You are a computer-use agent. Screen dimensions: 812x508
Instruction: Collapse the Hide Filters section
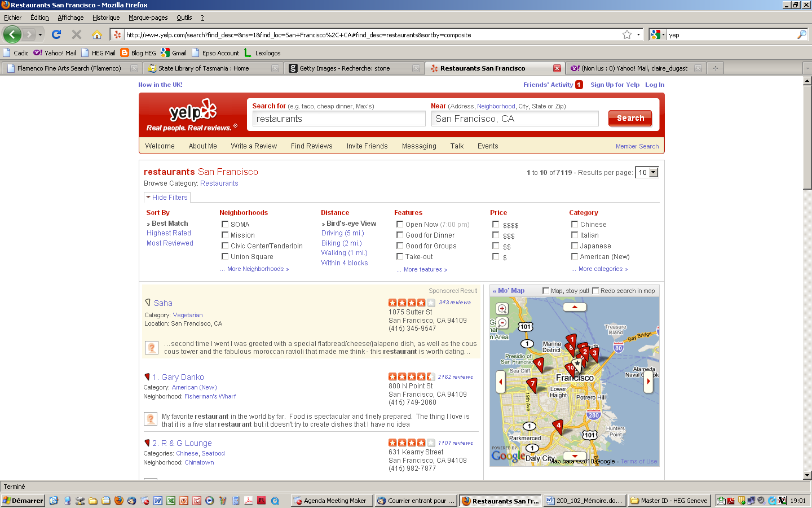[x=167, y=198]
